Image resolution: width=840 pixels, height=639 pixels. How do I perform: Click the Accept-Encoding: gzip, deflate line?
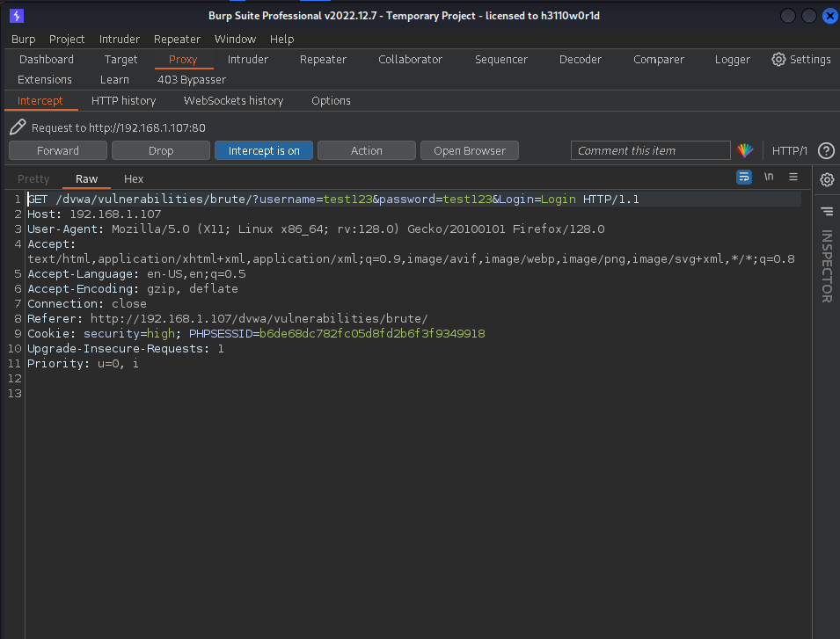(x=133, y=289)
